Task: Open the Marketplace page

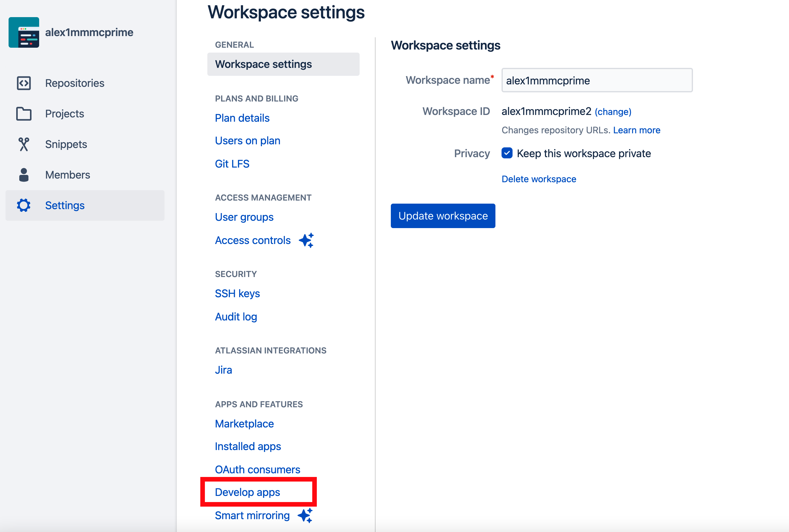Action: (244, 424)
